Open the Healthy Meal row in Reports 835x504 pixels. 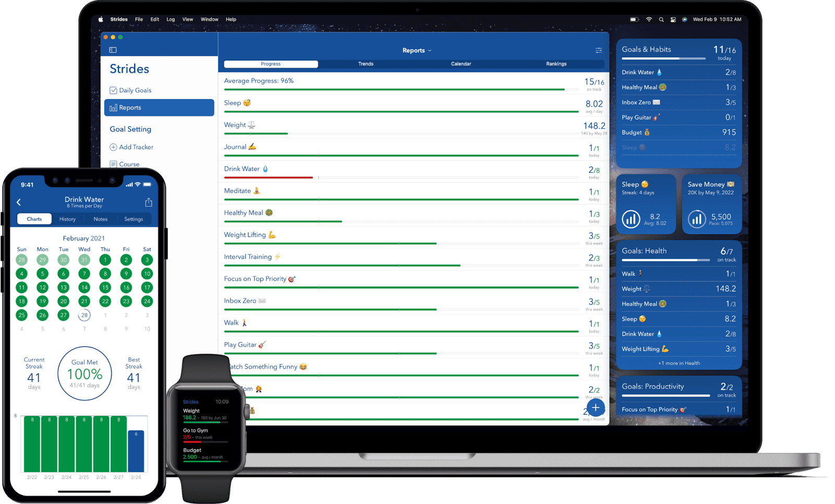click(x=414, y=214)
